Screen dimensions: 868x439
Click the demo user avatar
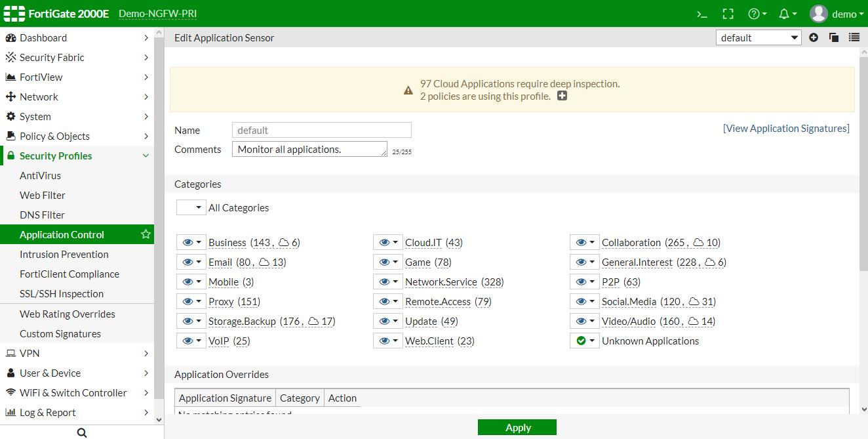(818, 14)
